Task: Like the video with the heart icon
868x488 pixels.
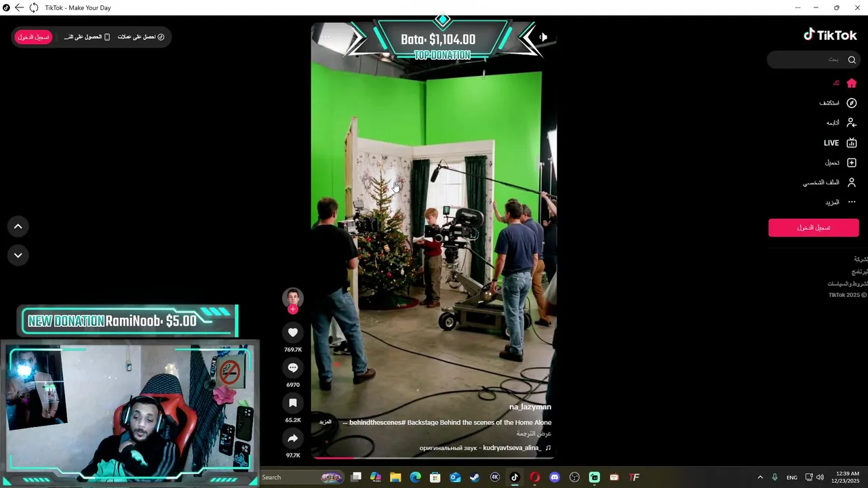Action: pyautogui.click(x=293, y=332)
